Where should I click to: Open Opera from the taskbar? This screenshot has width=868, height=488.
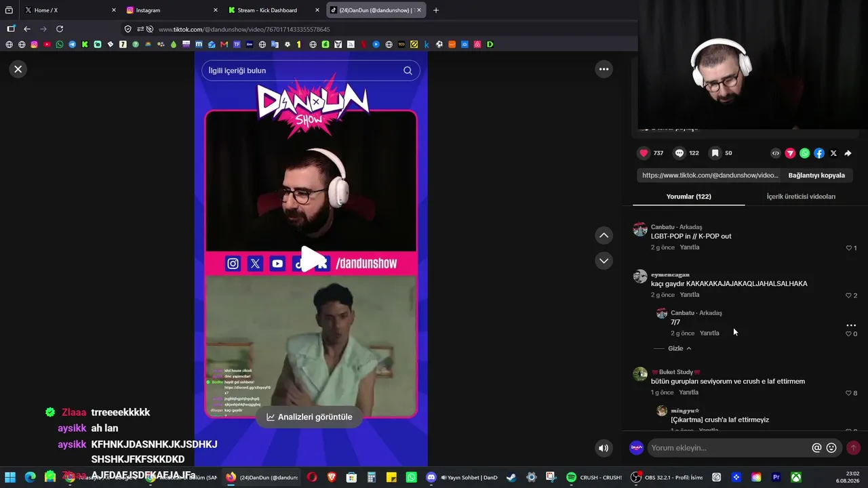point(312,477)
